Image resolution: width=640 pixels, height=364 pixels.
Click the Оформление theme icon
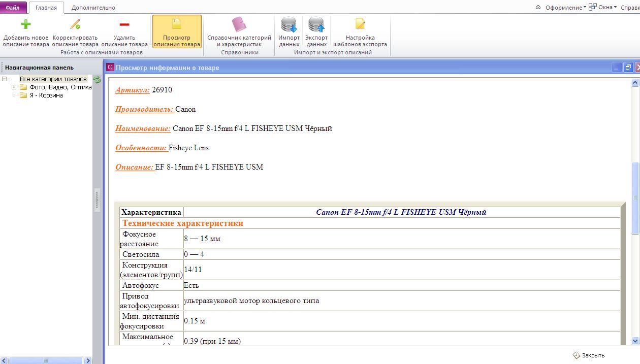click(x=539, y=7)
